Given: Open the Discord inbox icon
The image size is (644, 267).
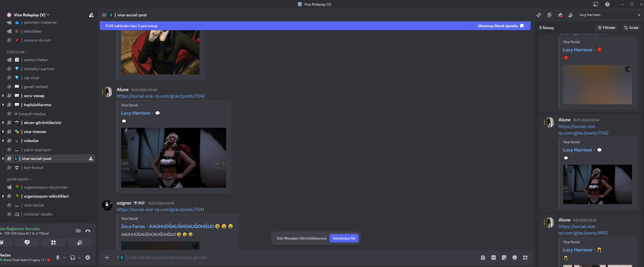Looking at the screenshot, I should click(x=596, y=4).
